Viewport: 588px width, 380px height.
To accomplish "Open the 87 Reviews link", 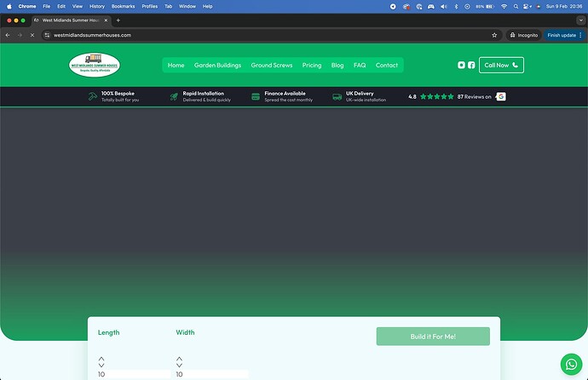I will (x=474, y=96).
